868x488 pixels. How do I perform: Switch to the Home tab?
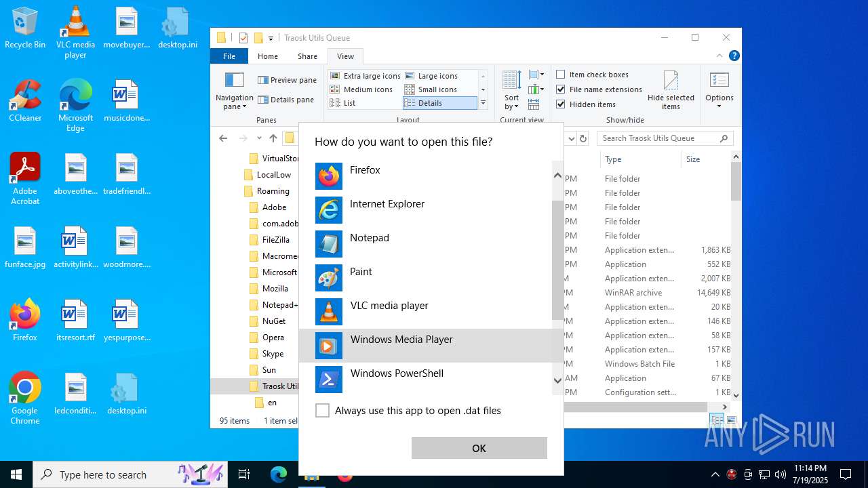pos(268,56)
